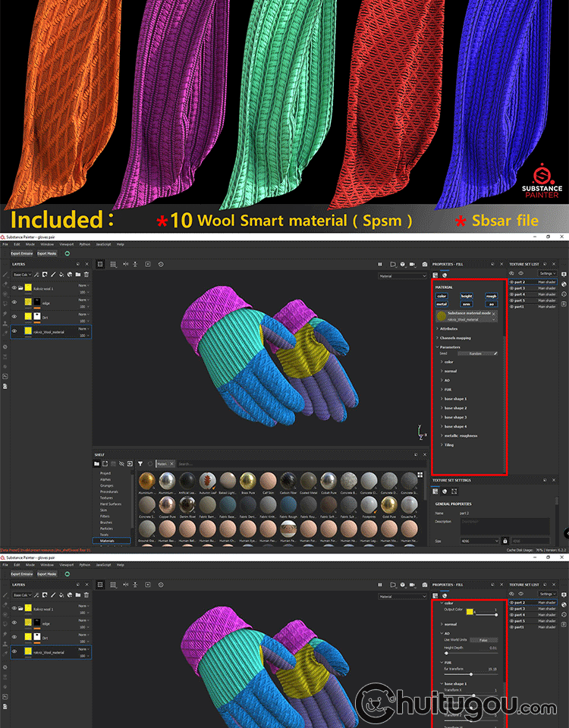This screenshot has height=728, width=569.
Task: Click pencil edit icon beside the Seed Random field
Action: [x=495, y=354]
